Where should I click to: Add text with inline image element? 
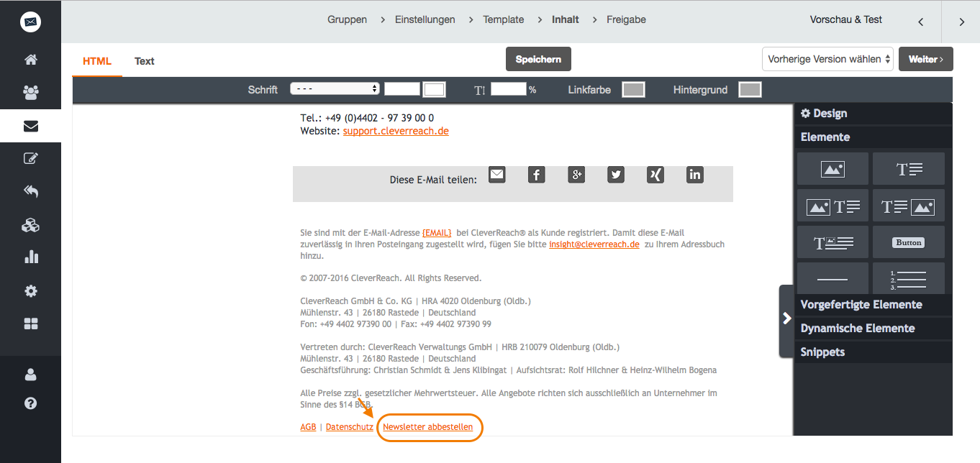coord(832,243)
